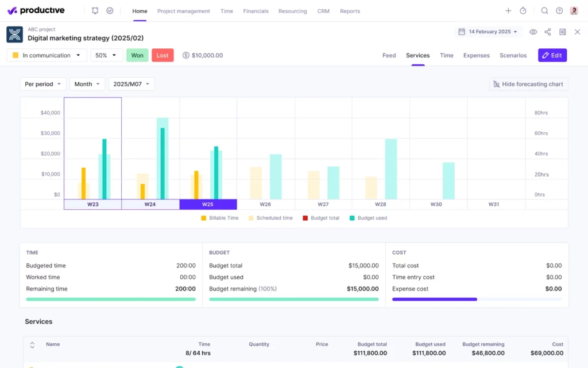Click the Budget total $15,000.00 value

(x=363, y=266)
